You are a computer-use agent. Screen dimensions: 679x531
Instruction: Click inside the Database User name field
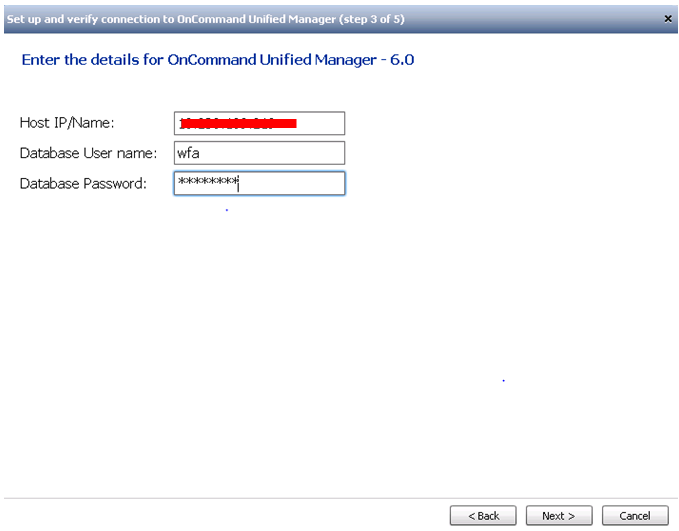259,153
